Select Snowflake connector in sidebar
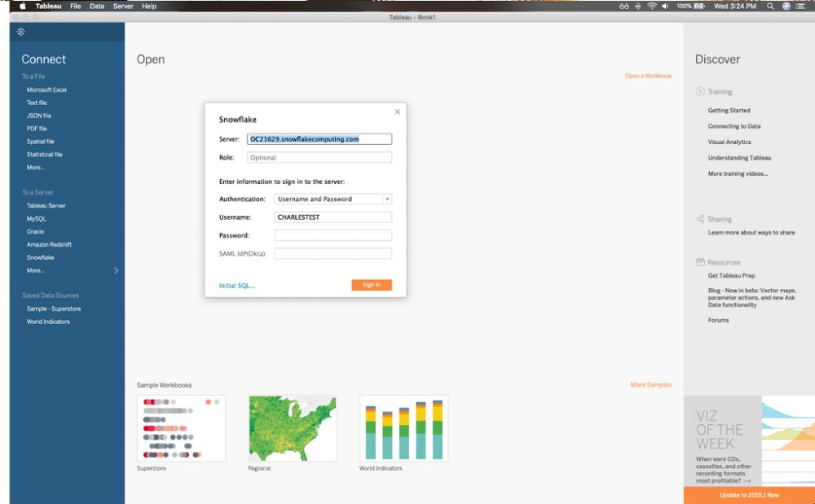The image size is (815, 504). pos(41,257)
